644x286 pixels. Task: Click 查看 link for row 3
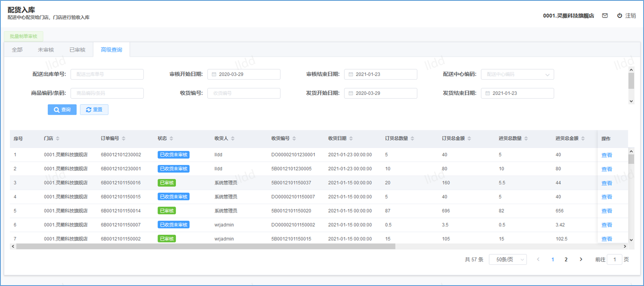pyautogui.click(x=606, y=183)
